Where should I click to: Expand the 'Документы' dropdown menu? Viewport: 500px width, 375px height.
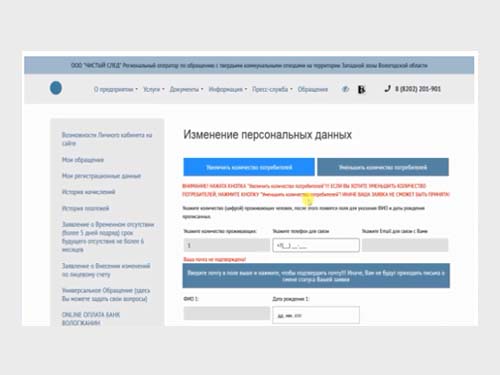[186, 89]
